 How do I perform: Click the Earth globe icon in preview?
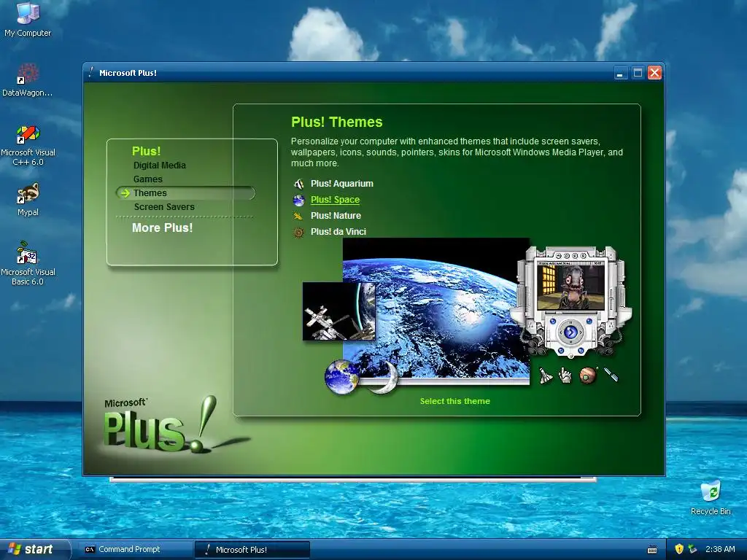pyautogui.click(x=341, y=377)
